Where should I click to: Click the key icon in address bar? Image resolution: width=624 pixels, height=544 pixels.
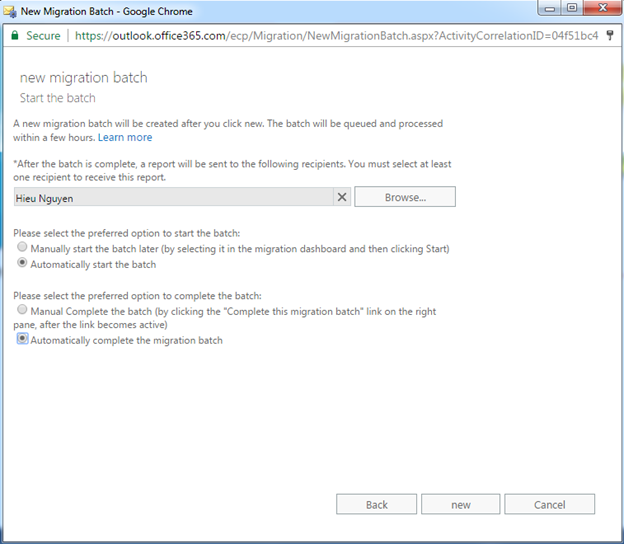609,35
